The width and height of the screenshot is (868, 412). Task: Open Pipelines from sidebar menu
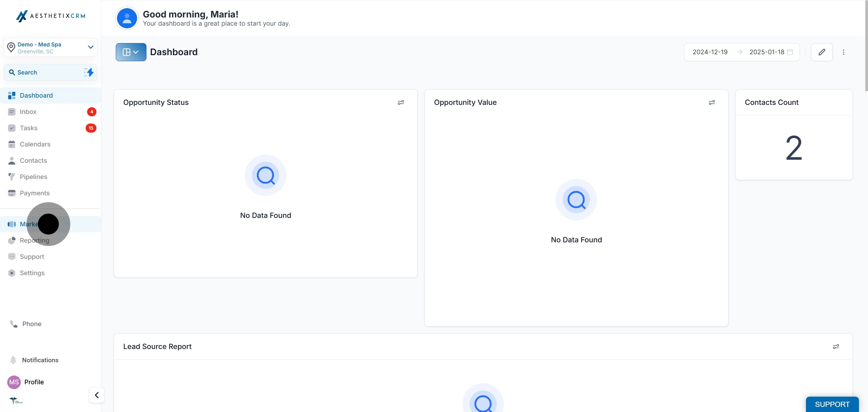pos(33,177)
